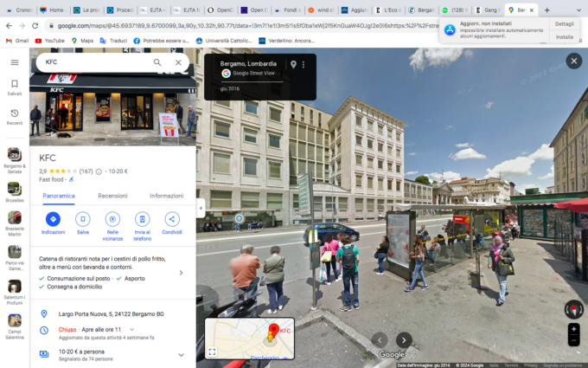Open Street View three-dot options menu
The width and height of the screenshot is (588, 368).
304,65
